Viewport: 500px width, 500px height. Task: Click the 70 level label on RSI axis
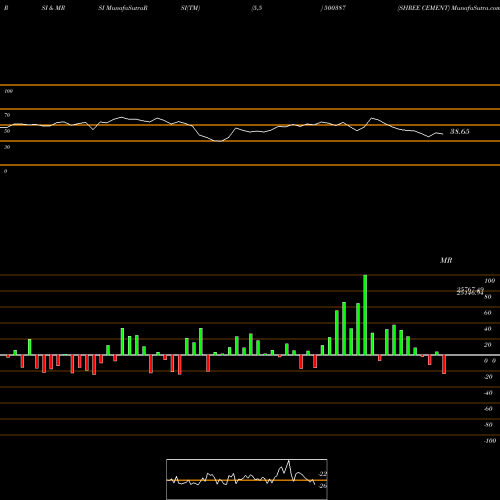point(7,115)
